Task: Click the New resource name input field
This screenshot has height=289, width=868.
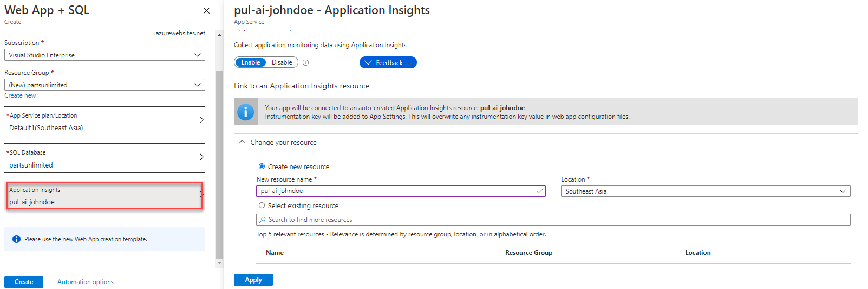Action: (x=401, y=191)
